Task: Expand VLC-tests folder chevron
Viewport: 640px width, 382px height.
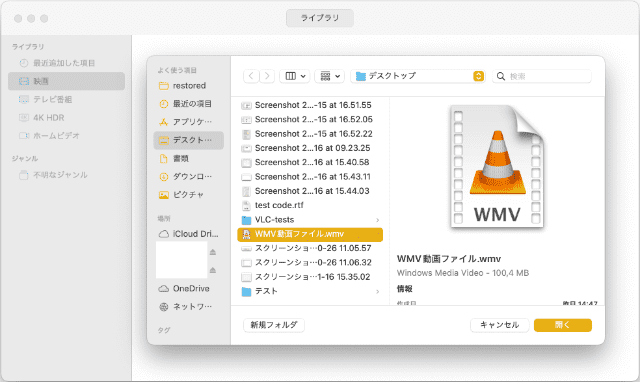Action: [378, 220]
